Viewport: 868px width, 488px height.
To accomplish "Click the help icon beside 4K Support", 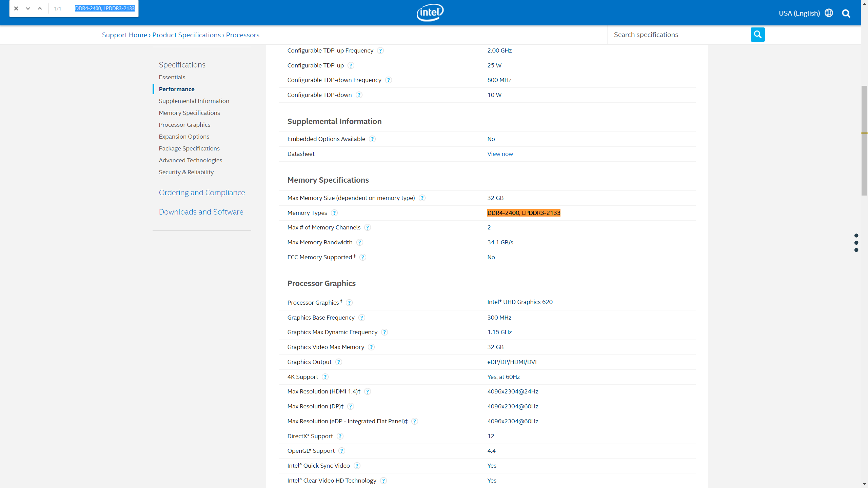I will coord(325,377).
